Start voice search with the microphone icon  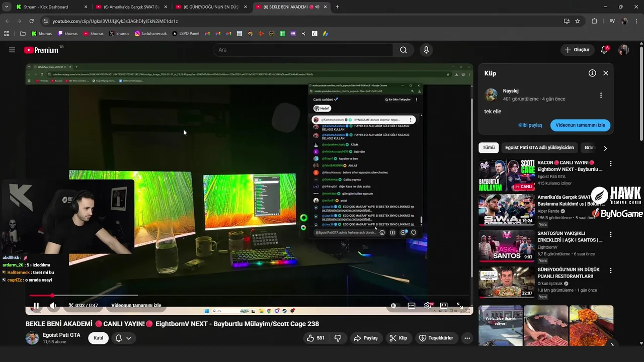[x=426, y=50]
